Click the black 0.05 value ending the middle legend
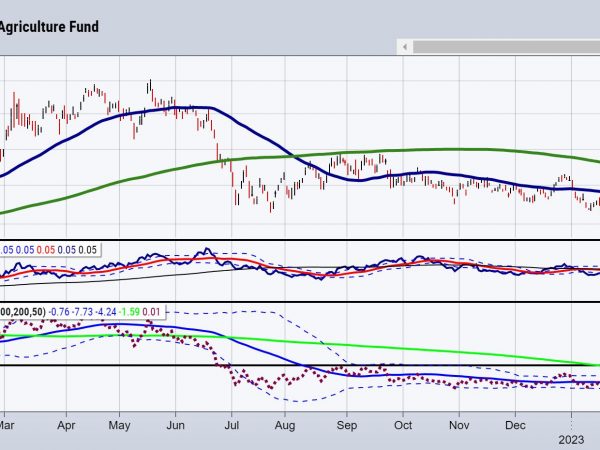Viewport: 600px width, 450px height. tap(88, 250)
